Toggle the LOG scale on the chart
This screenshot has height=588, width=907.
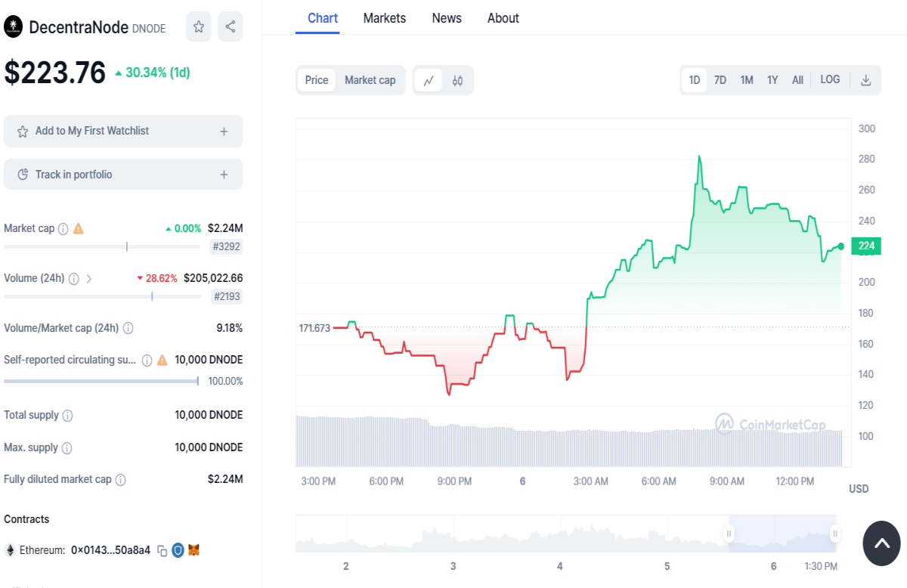tap(830, 79)
